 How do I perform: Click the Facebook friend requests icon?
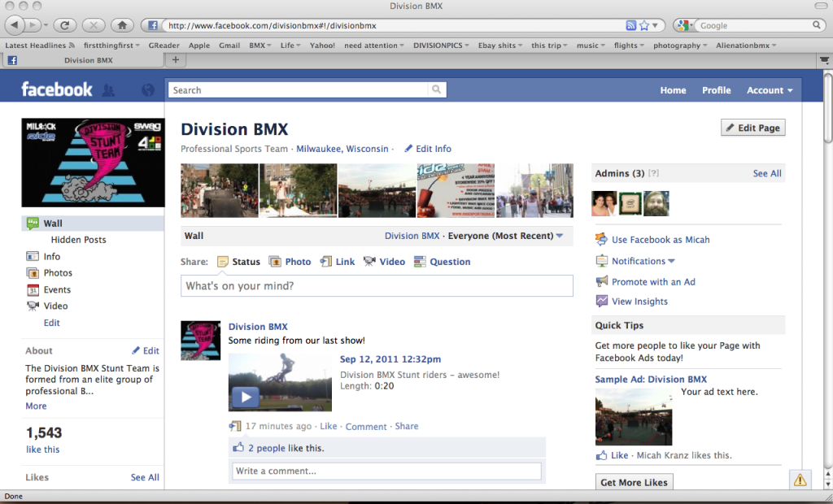[108, 90]
